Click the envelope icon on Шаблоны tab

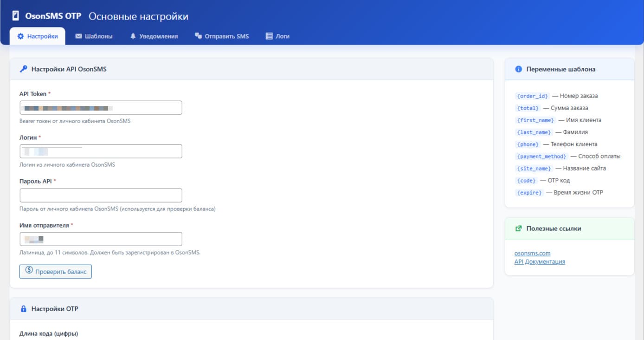tap(79, 36)
